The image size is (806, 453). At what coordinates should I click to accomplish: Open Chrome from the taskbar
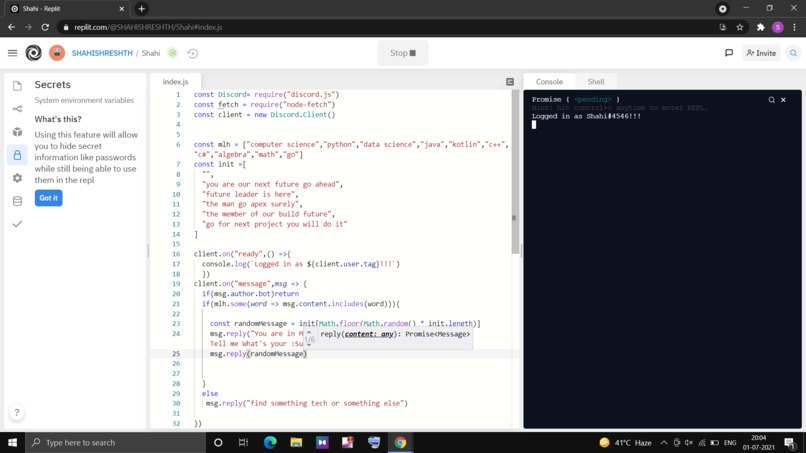tap(400, 442)
